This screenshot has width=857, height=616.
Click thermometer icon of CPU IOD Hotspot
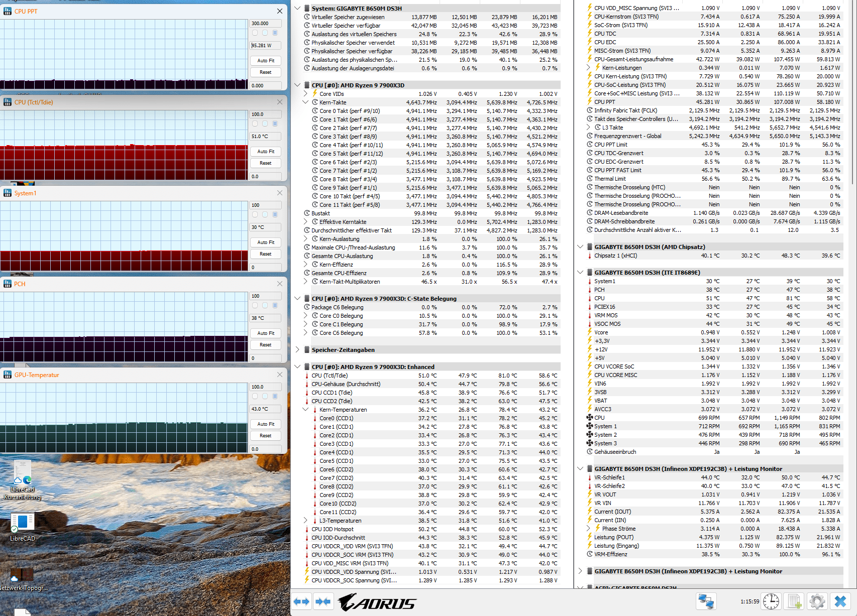click(x=307, y=529)
